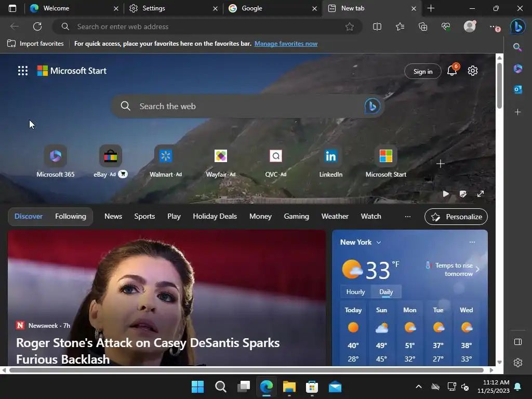The width and height of the screenshot is (532, 399).
Task: Open the Watch category
Action: click(x=371, y=217)
